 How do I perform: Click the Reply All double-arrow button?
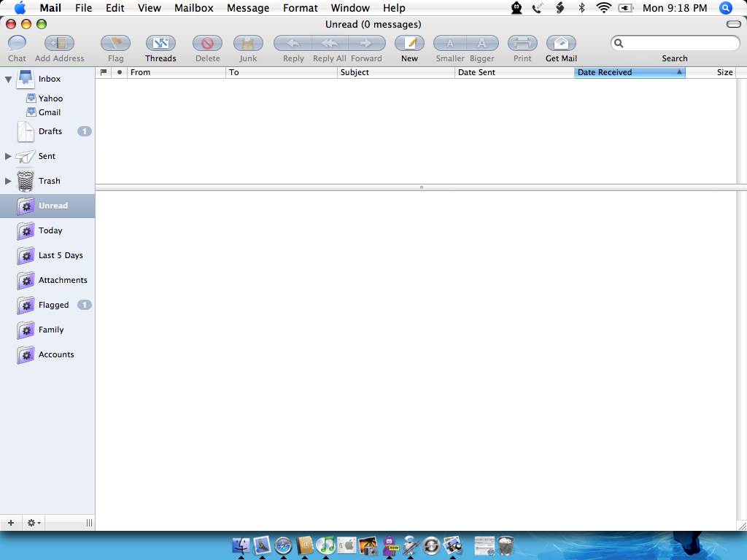(x=330, y=43)
